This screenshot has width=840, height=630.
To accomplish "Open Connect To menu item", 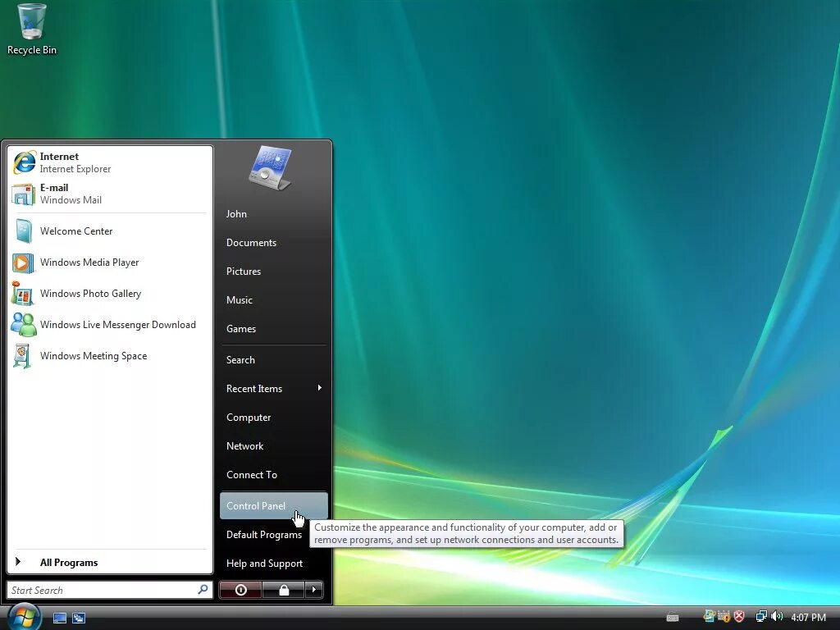I will 273,475.
